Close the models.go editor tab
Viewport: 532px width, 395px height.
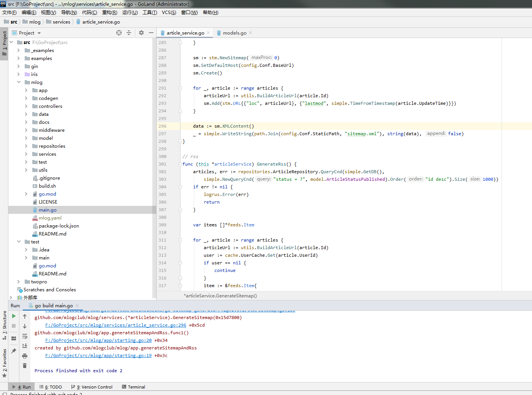[250, 33]
